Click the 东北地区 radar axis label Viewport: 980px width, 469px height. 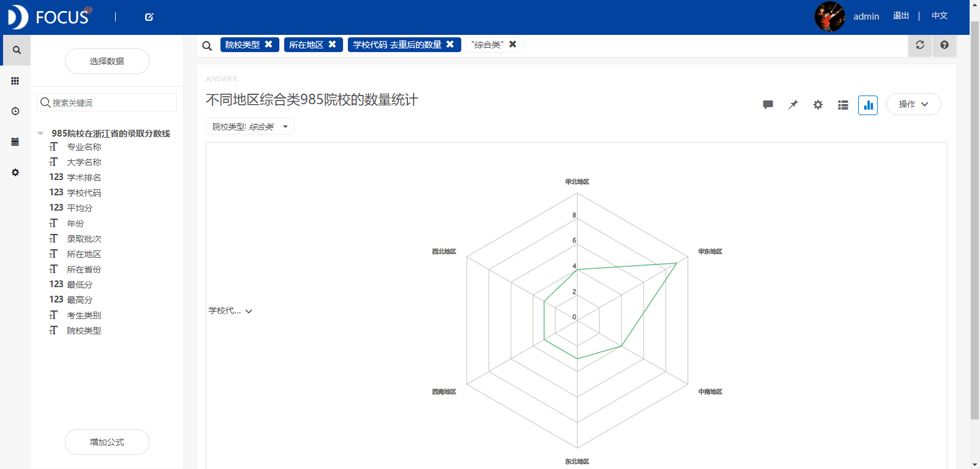click(577, 462)
